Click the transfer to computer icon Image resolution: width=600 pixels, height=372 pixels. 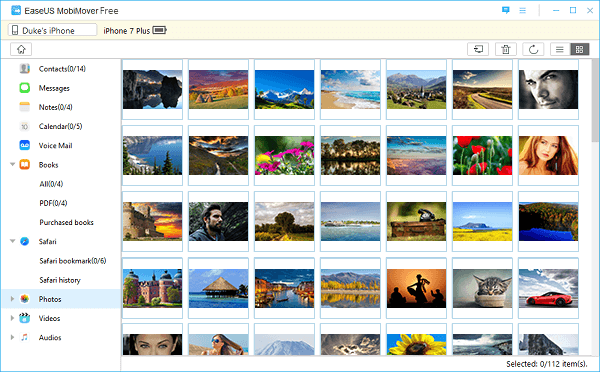click(x=478, y=49)
